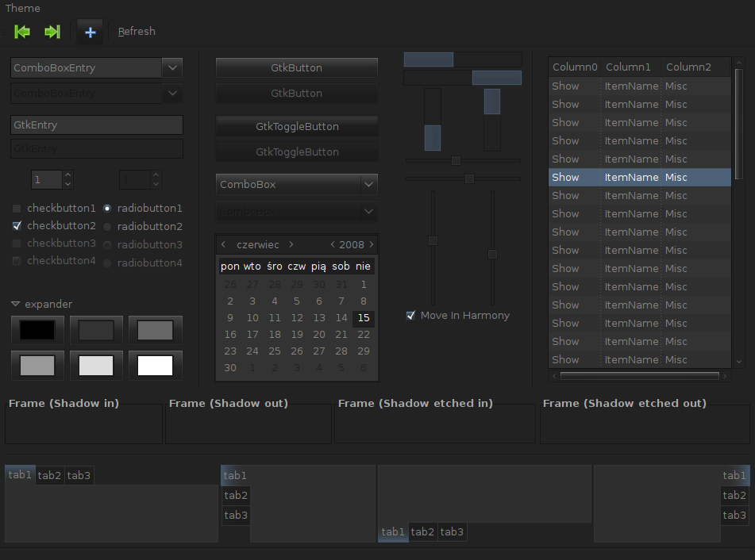This screenshot has height=560, width=755.
Task: Click the green forward arrow toolbar icon
Action: 52,32
